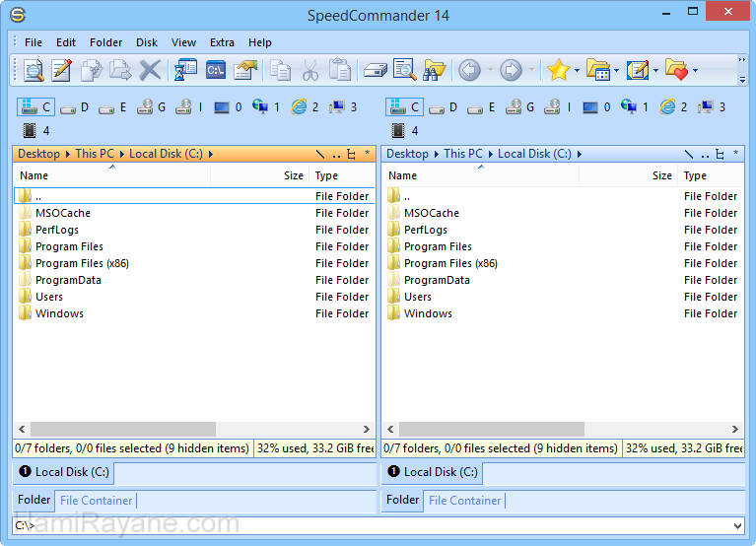Switch to left File Container tab

96,501
